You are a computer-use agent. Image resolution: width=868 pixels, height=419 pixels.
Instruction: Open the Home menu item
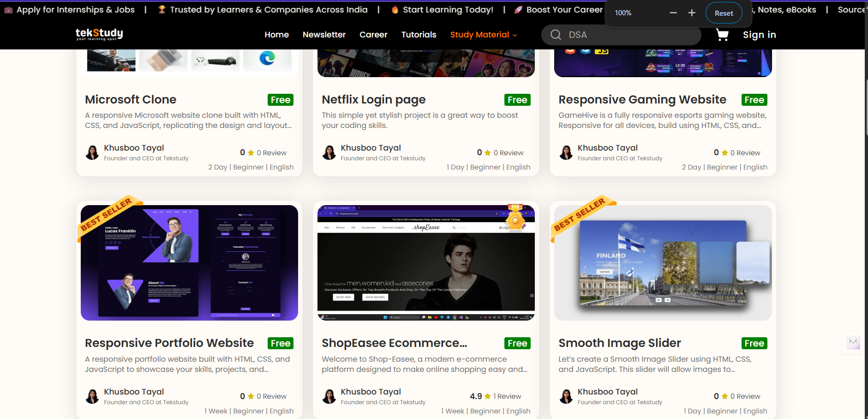[276, 35]
